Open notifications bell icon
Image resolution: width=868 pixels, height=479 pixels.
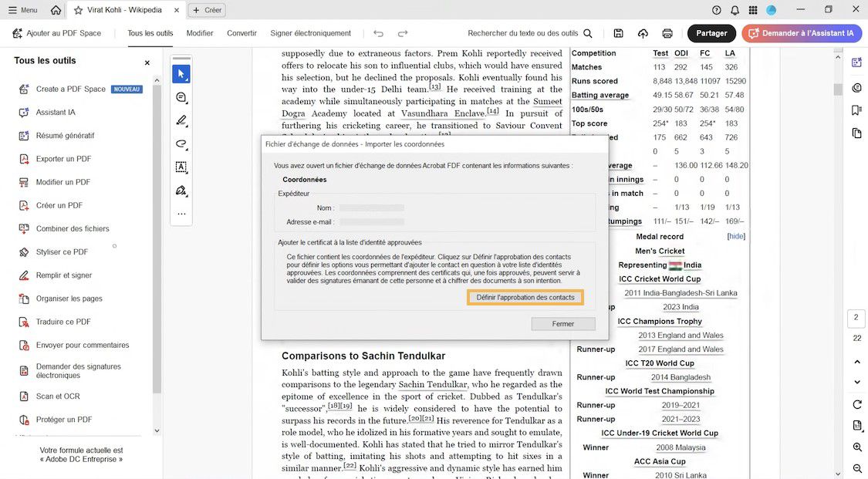click(x=735, y=10)
